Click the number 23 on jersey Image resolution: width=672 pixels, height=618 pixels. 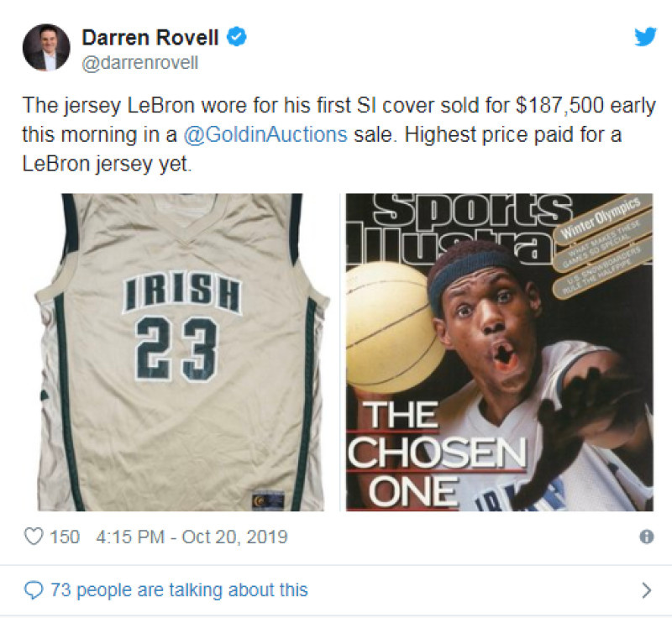click(x=176, y=349)
